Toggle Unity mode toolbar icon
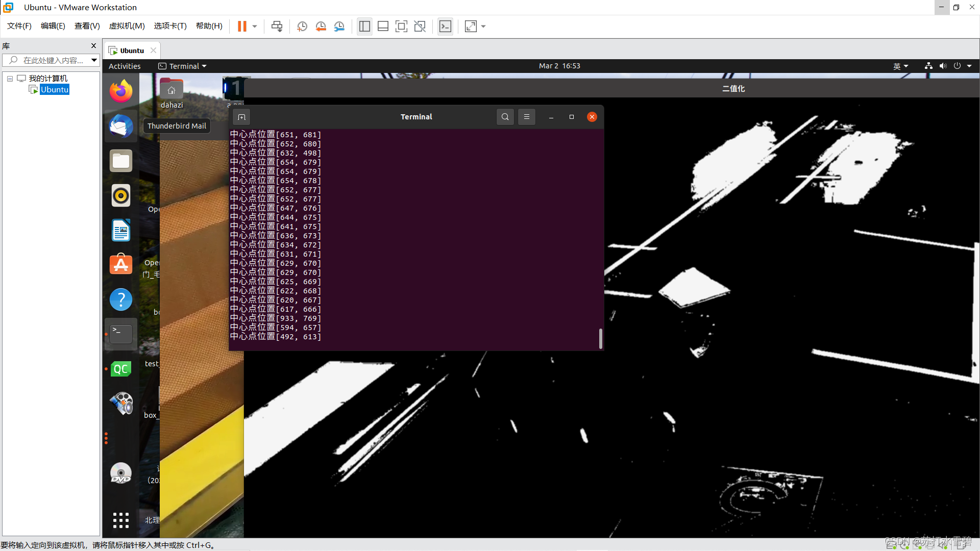Screen dimensions: 980x551 tap(420, 26)
